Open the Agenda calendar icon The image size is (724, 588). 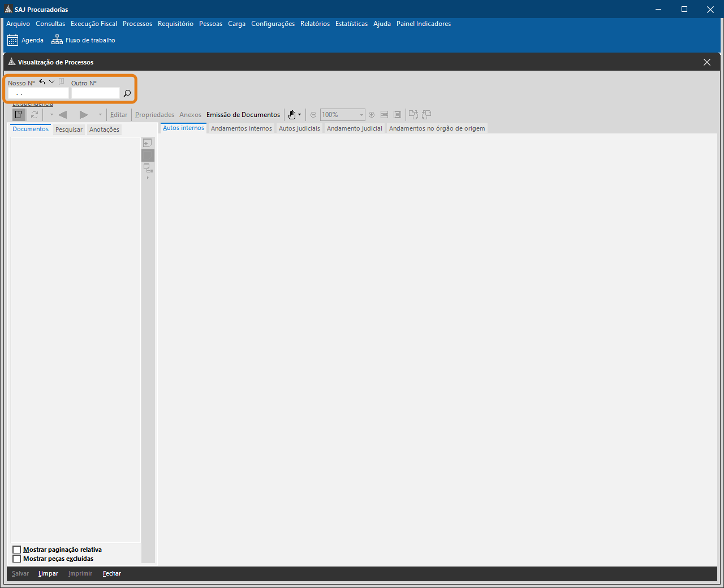coord(12,40)
